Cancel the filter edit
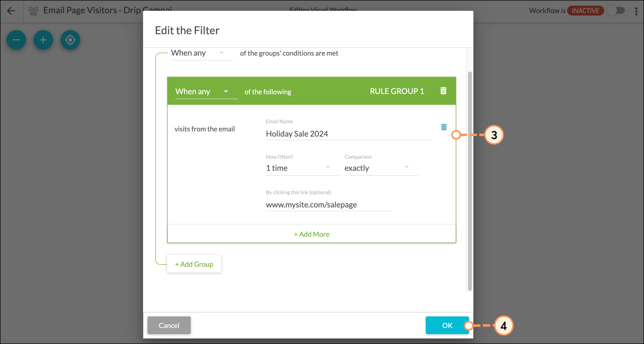Viewport: 644px width, 344px height. [169, 325]
